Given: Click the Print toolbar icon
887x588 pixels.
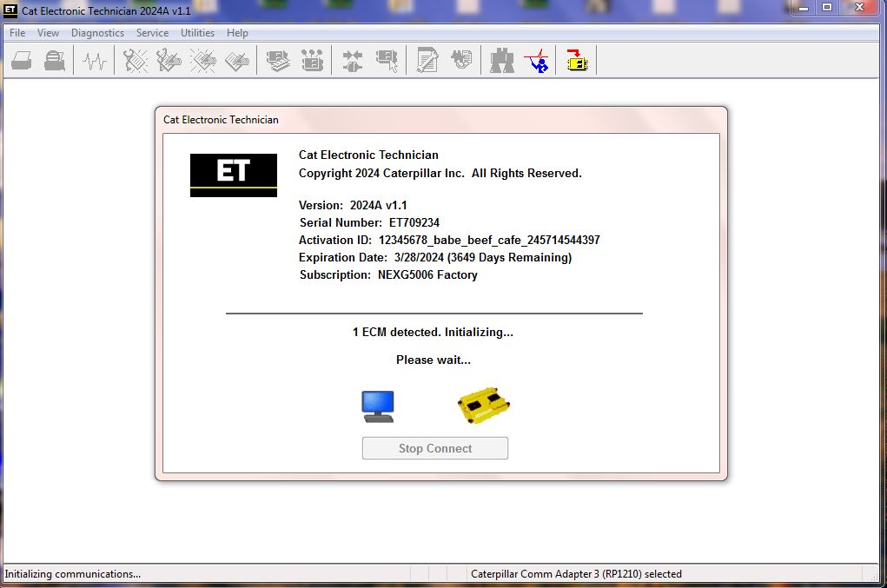Looking at the screenshot, I should point(22,60).
